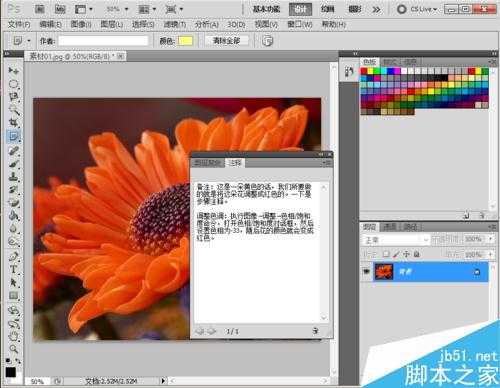Select the Move tool
This screenshot has height=388, width=500.
13,71
